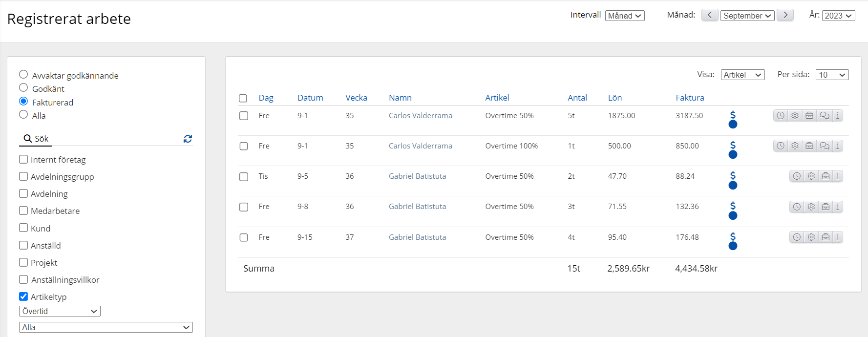Viewport: 868px width, 337px height.
Task: Uncheck the Artikeltyp filter checkbox
Action: pos(23,296)
